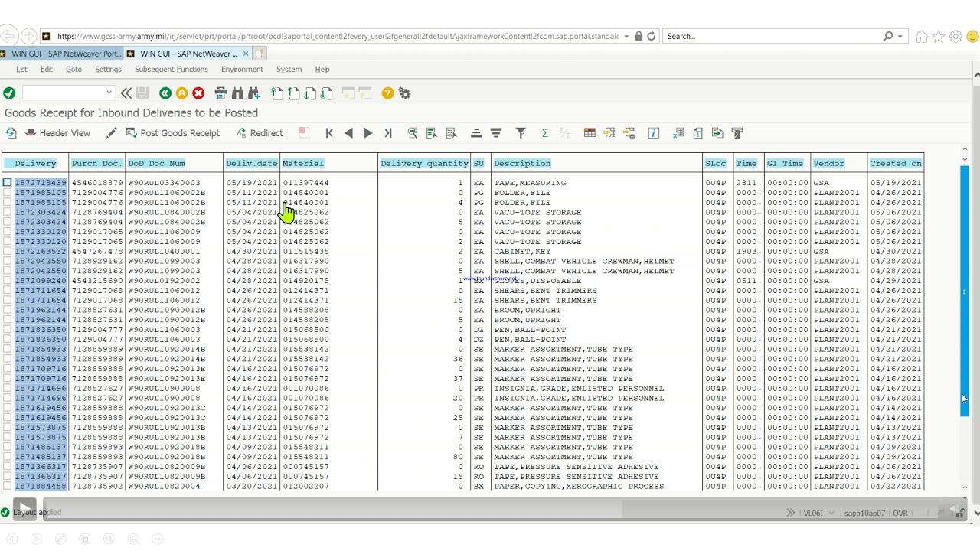980x551 pixels.
Task: Check the PEN,BALL-POINT row with quantity 4
Action: [7, 340]
